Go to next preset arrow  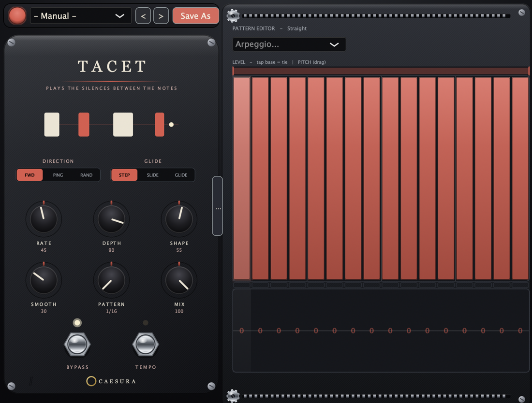161,16
